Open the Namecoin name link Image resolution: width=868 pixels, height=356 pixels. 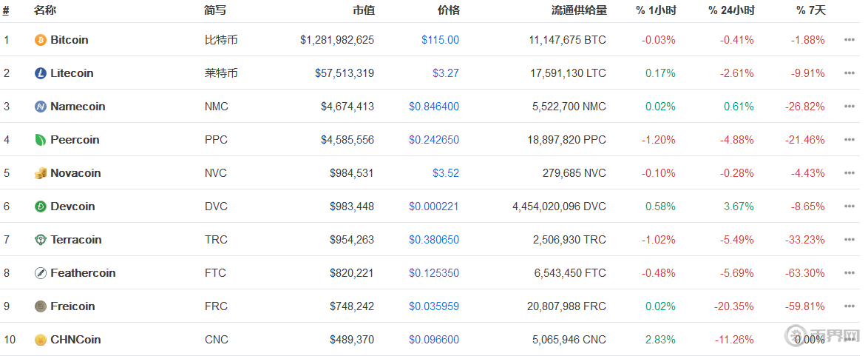(78, 107)
